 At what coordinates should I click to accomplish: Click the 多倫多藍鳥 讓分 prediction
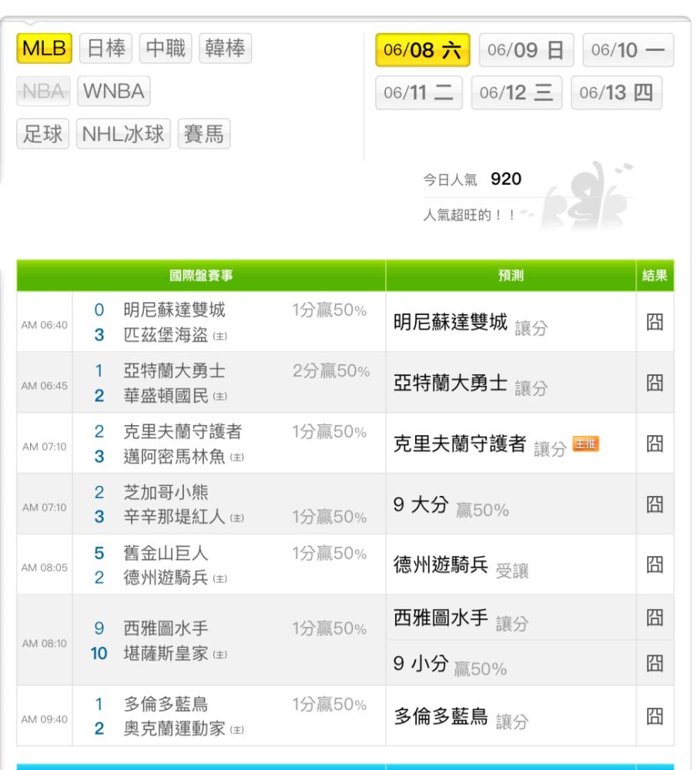461,718
